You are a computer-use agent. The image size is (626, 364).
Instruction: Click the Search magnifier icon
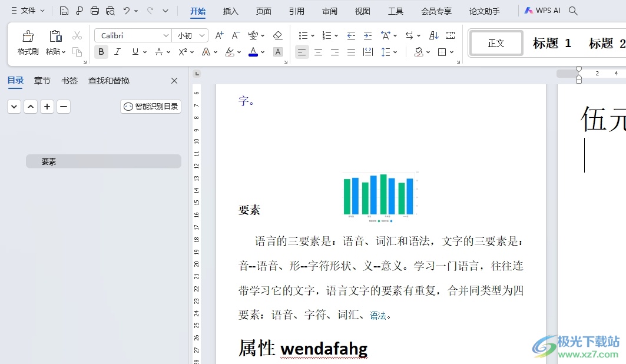click(x=574, y=11)
